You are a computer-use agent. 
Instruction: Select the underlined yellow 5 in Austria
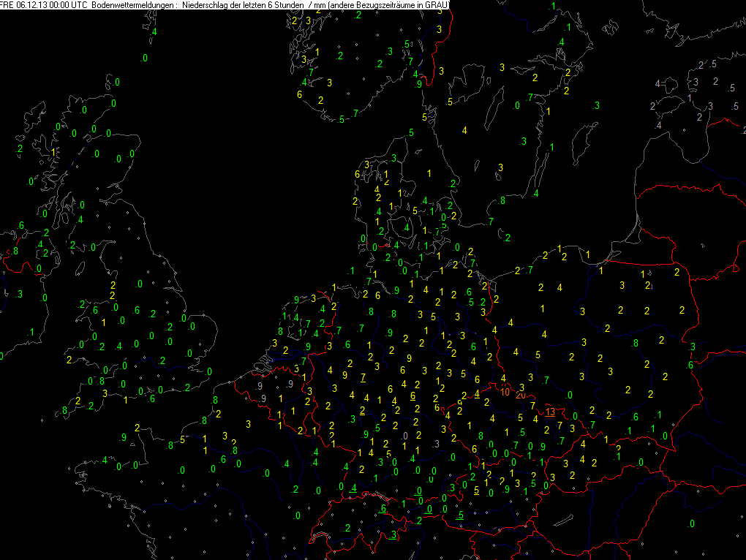pos(476,491)
